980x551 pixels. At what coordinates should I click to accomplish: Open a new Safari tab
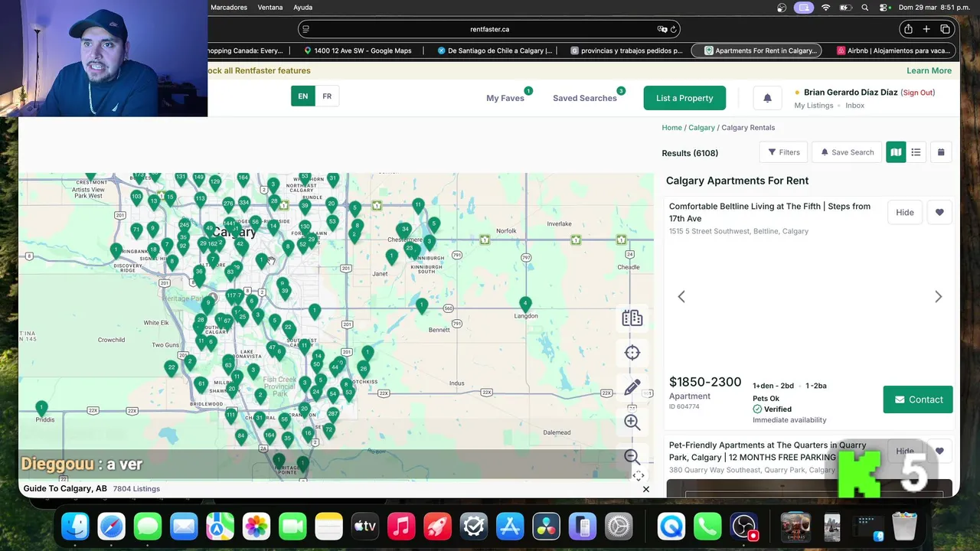[x=926, y=29]
